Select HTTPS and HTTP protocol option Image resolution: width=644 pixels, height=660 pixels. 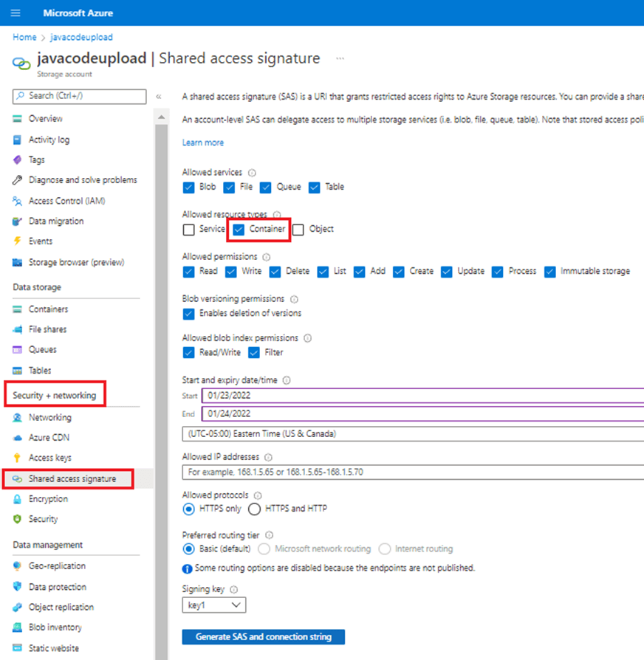pos(254,509)
